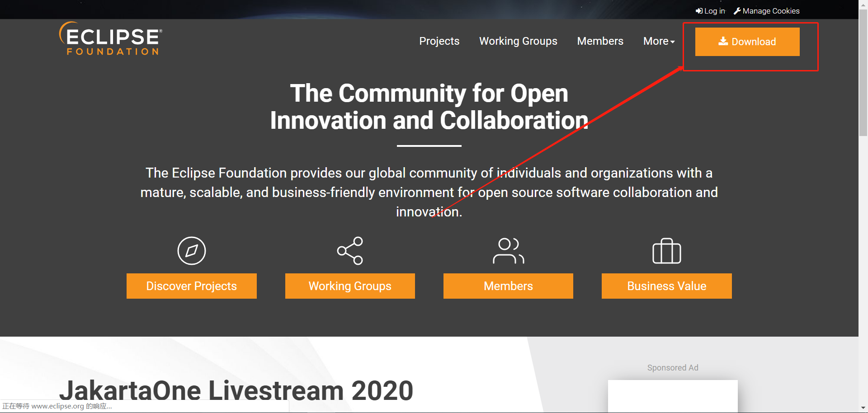Click the orange Members button

[508, 286]
